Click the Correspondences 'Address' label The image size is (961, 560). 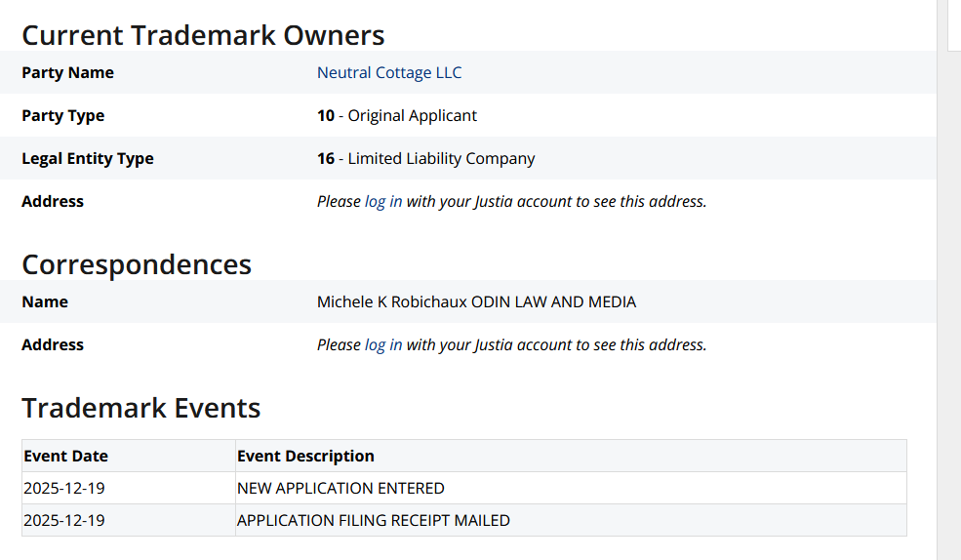coord(53,344)
